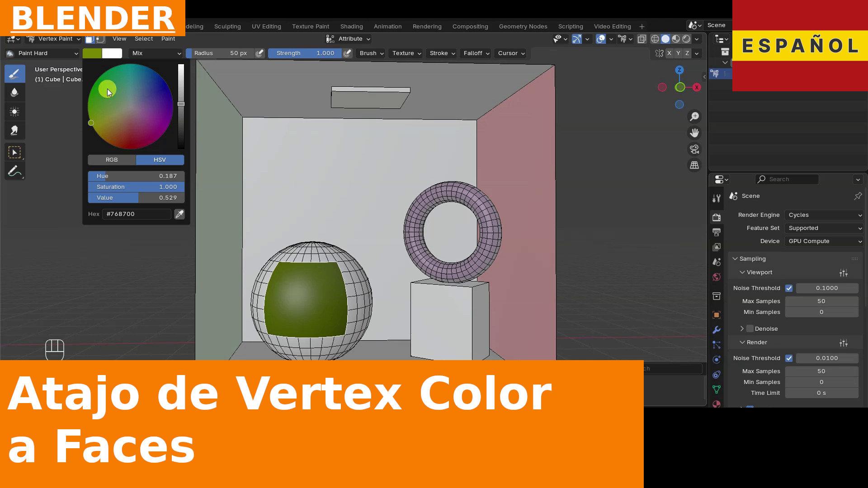Open the Vertex Paint mode dropdown
The image size is (868, 488).
click(x=54, y=39)
